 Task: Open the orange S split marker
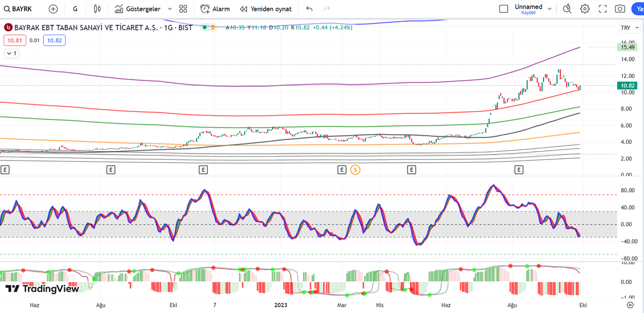[355, 170]
